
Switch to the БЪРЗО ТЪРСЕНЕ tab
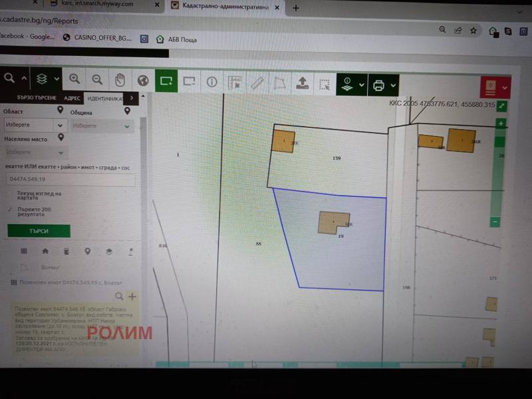pyautogui.click(x=37, y=98)
